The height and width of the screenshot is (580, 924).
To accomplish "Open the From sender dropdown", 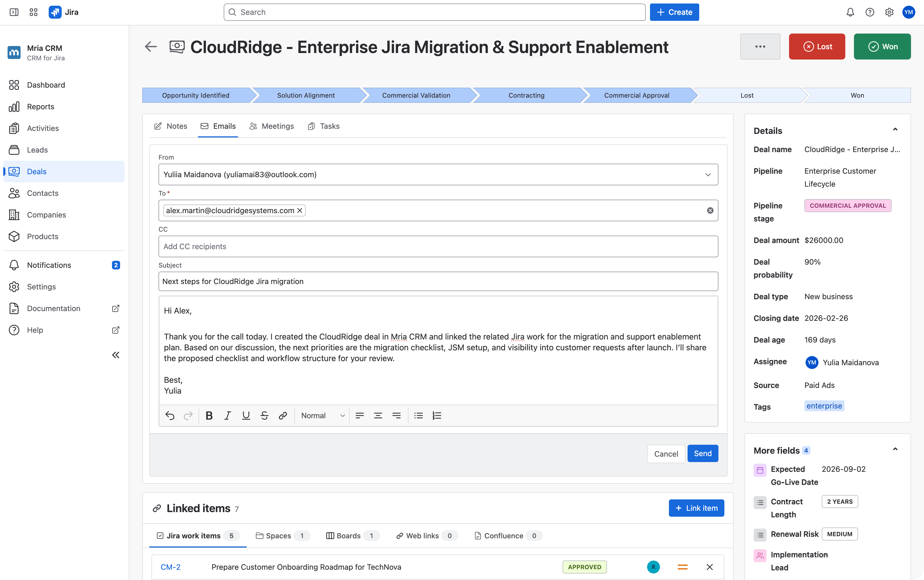I will tap(438, 174).
